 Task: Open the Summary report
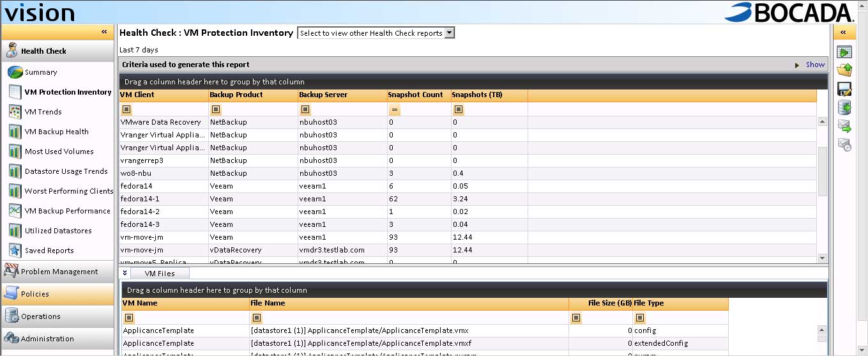point(41,72)
